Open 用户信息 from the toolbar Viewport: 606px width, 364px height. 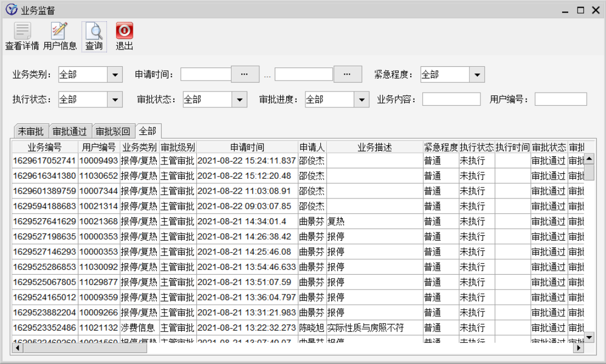[59, 31]
